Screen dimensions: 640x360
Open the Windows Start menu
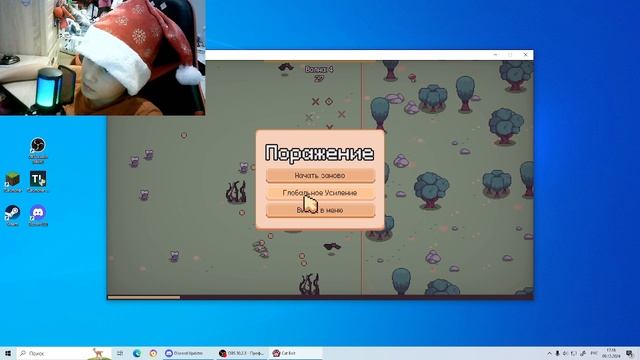pyautogui.click(x=8, y=353)
